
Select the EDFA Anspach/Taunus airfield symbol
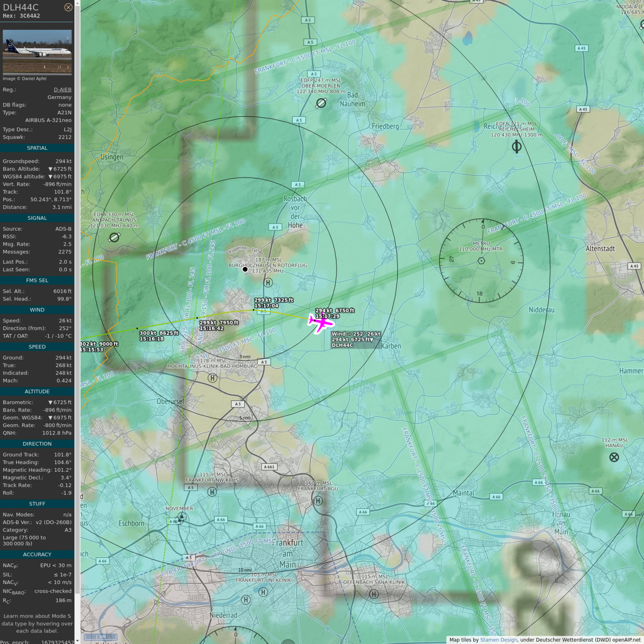tap(114, 237)
